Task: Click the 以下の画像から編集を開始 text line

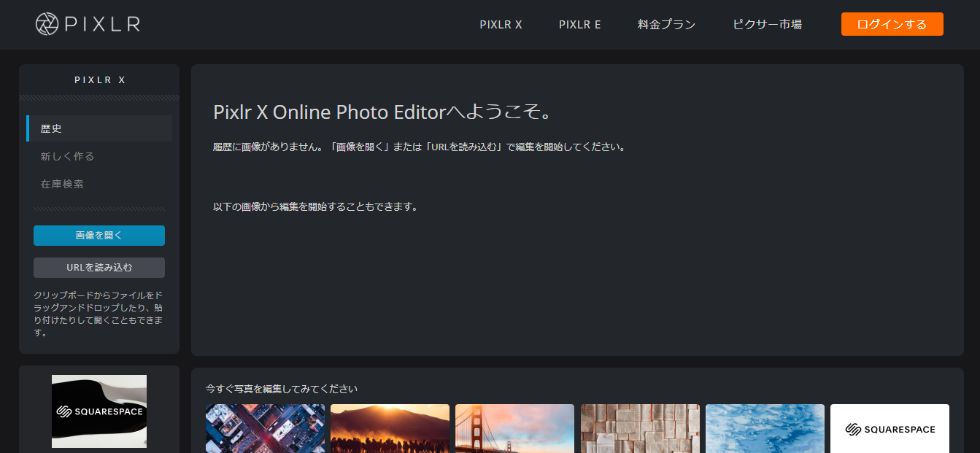Action: click(x=315, y=206)
